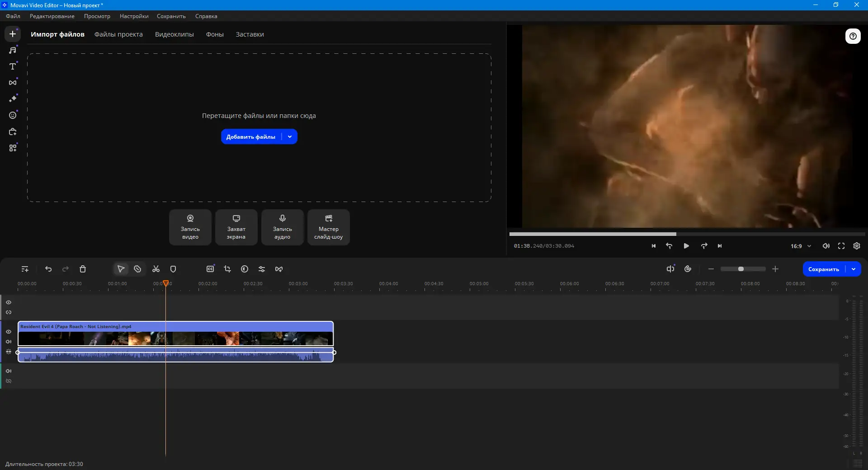Viewport: 868px width, 470px height.
Task: Open the Color adjustments icon
Action: (245, 269)
